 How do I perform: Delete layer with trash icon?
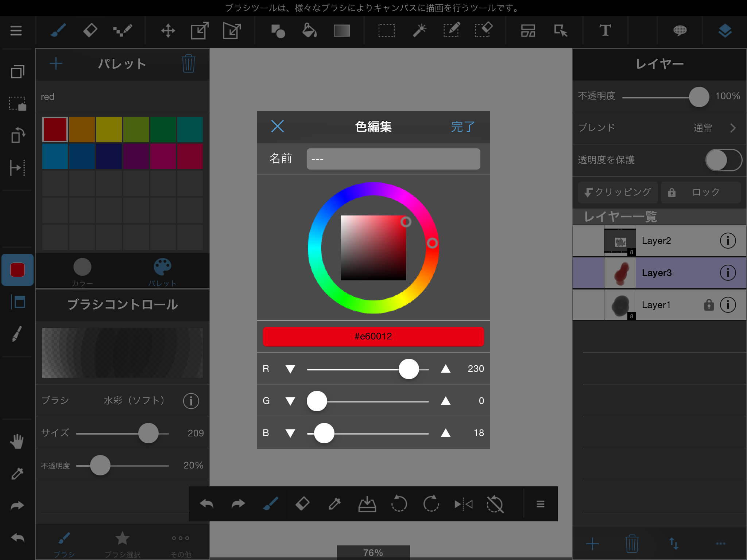tap(632, 544)
